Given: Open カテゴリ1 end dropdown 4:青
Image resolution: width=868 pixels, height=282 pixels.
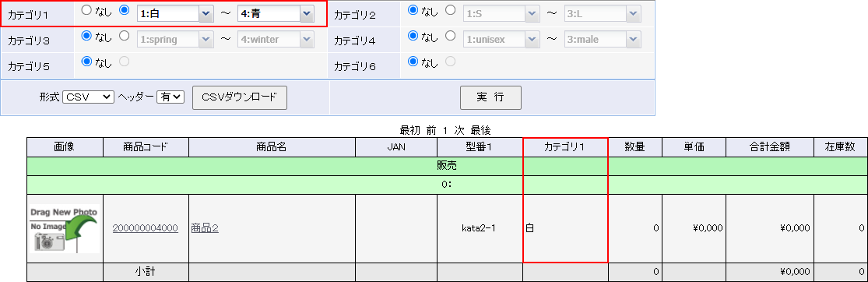Looking at the screenshot, I should (x=276, y=14).
